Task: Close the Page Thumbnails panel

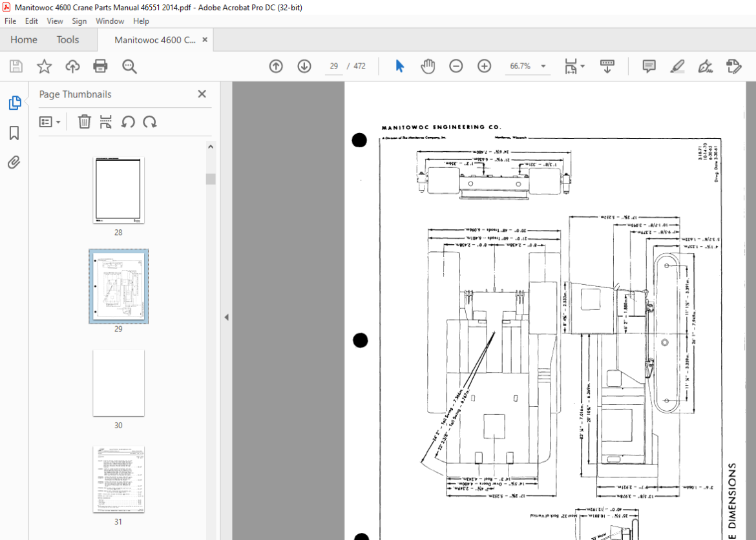Action: [x=202, y=94]
